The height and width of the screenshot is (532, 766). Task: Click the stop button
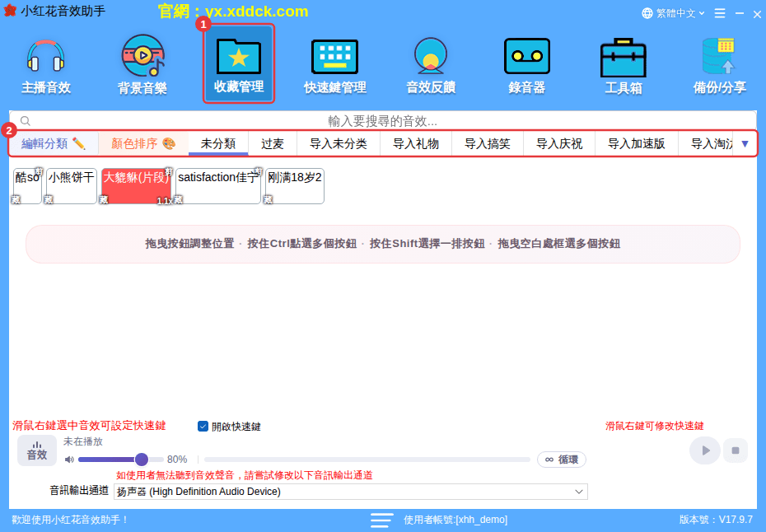point(736,450)
